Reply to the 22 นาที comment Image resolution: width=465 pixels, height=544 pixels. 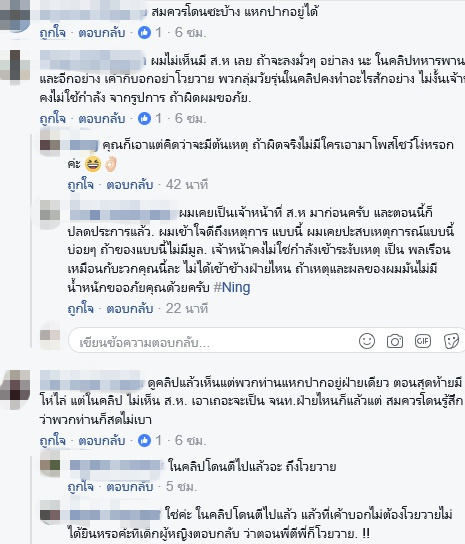click(x=130, y=308)
